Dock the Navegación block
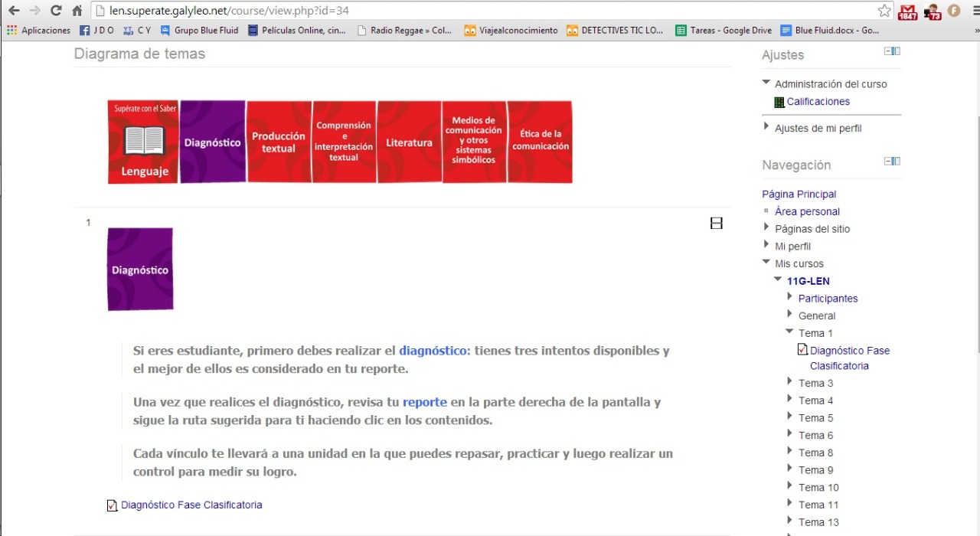The height and width of the screenshot is (536, 980). 897,162
